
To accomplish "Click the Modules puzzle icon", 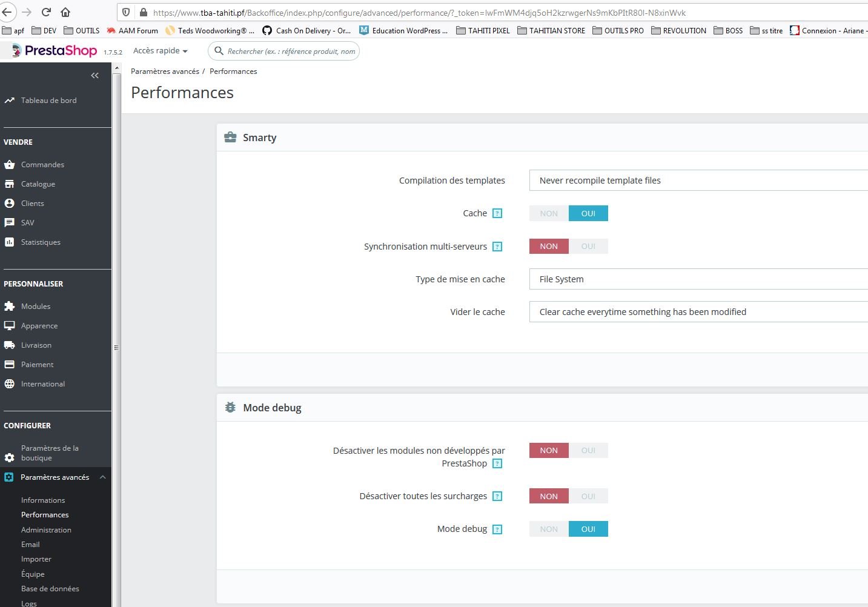I will (9, 307).
